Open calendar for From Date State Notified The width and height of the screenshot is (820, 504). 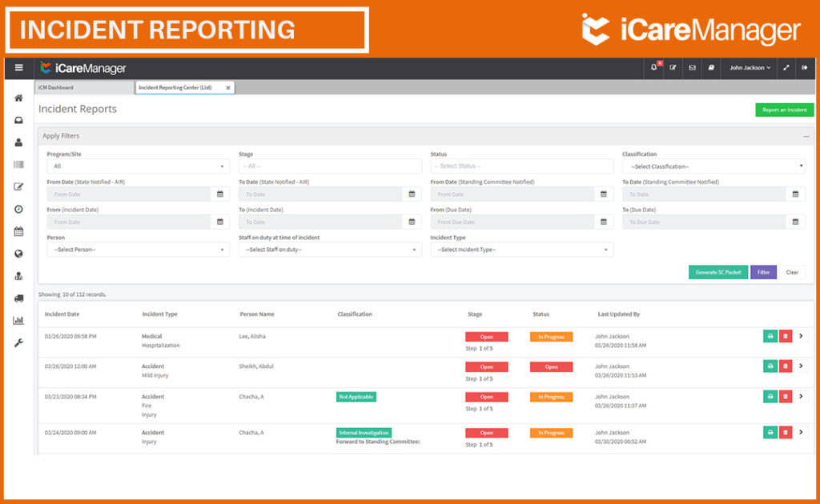pyautogui.click(x=220, y=194)
